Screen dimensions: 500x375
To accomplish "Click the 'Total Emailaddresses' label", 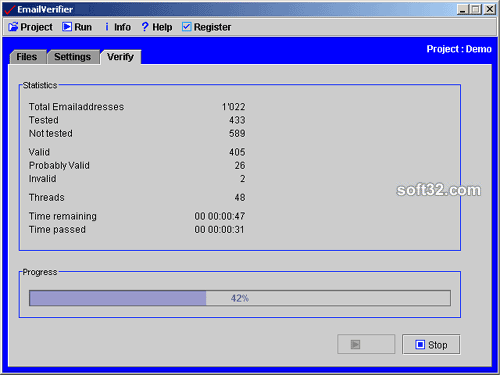I will click(76, 107).
